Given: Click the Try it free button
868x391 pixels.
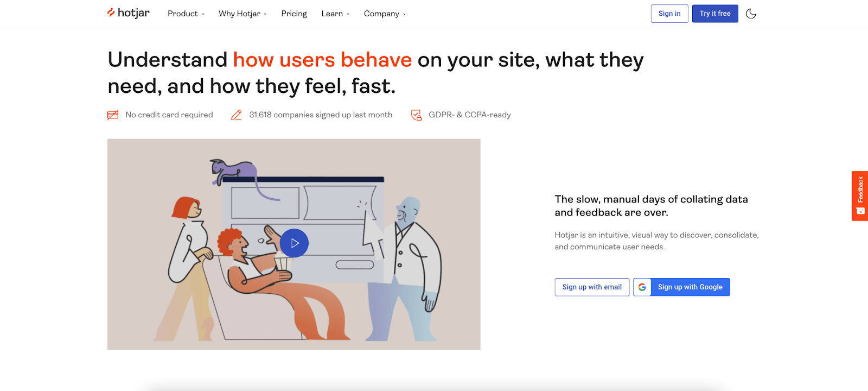Looking at the screenshot, I should click(x=715, y=14).
